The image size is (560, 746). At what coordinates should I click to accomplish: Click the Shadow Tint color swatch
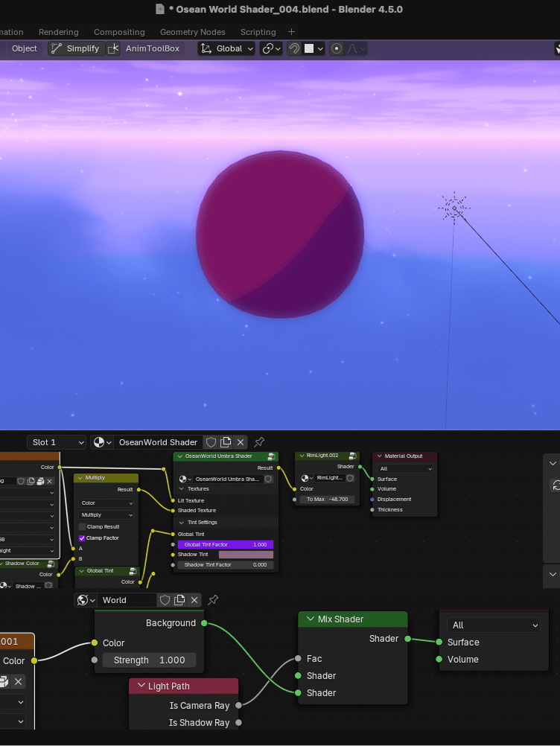coord(246,555)
